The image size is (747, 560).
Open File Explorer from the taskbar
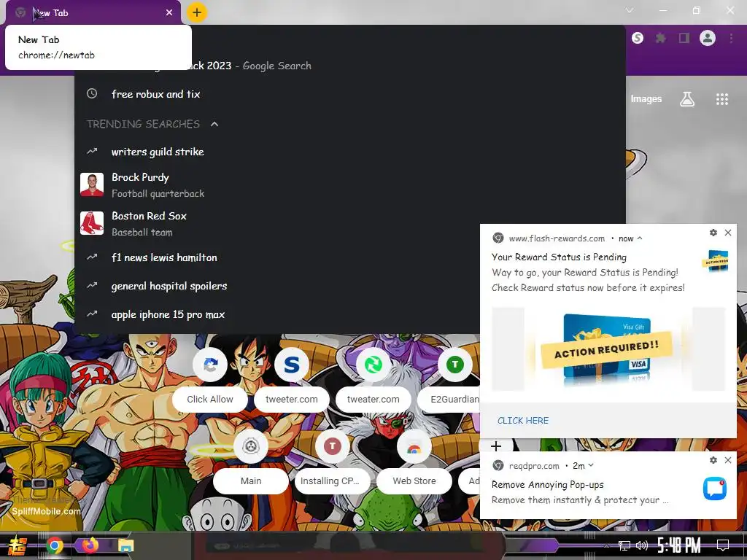tap(125, 545)
